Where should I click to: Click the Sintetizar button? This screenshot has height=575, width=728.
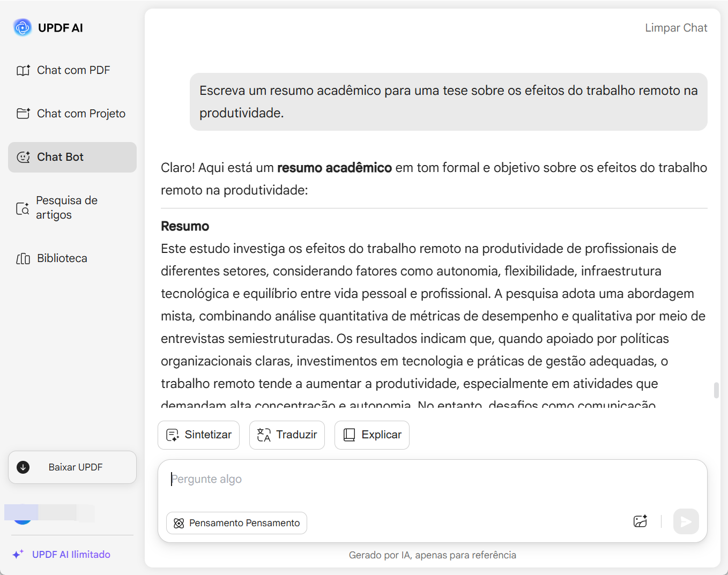tap(198, 435)
